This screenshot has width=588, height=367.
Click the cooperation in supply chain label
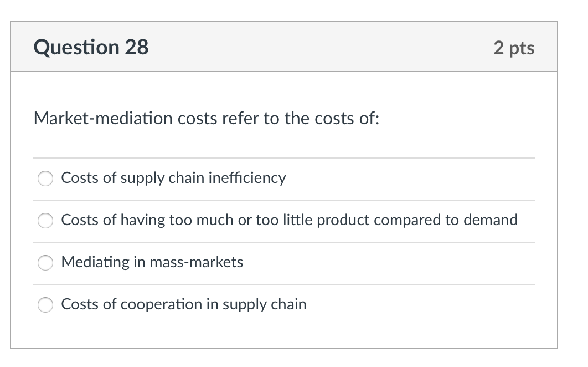click(184, 304)
